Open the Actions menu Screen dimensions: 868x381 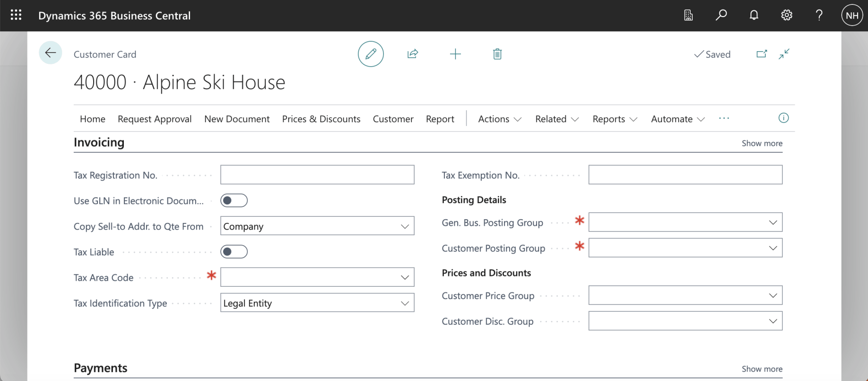(499, 119)
